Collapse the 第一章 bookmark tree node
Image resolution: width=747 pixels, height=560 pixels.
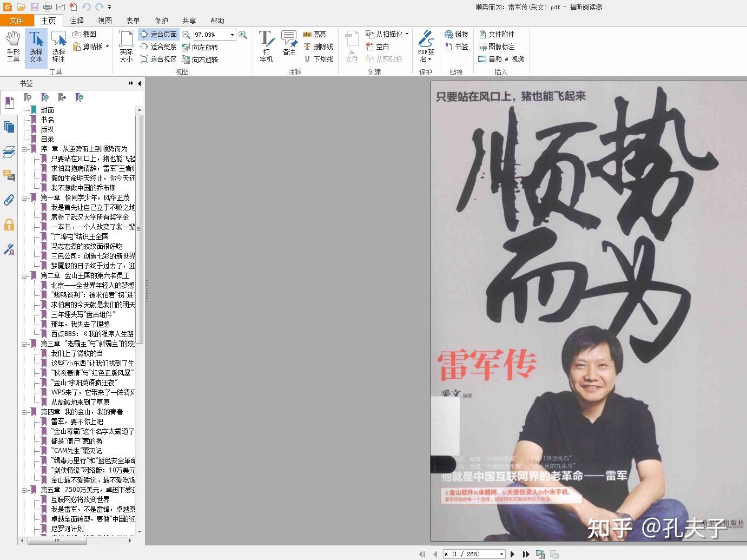click(x=24, y=197)
